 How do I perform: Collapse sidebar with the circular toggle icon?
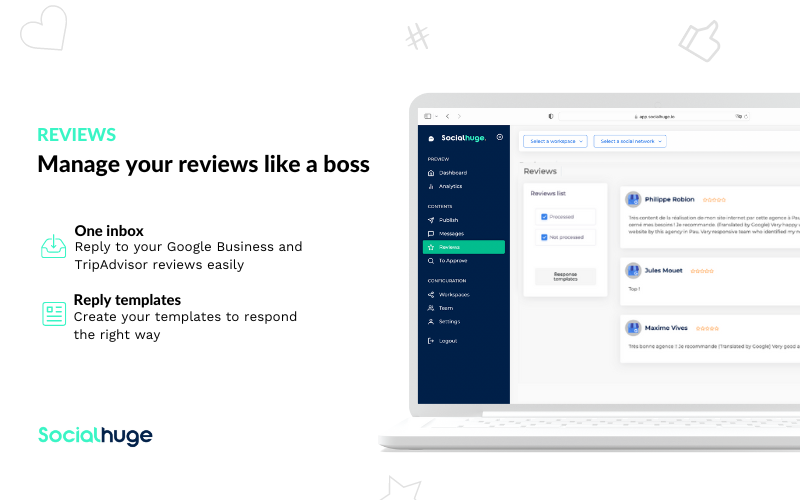click(x=499, y=137)
